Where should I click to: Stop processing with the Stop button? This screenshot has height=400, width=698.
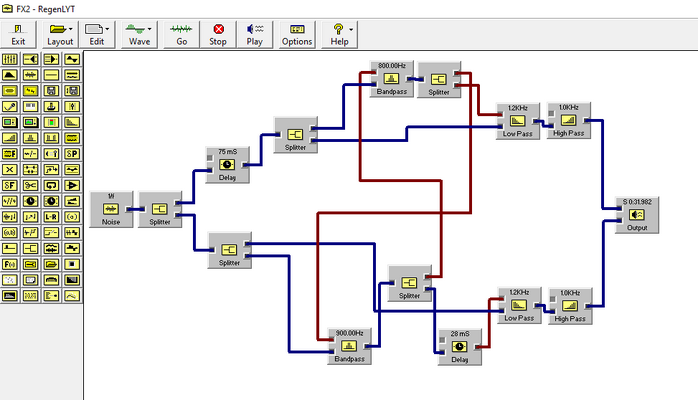[218, 35]
